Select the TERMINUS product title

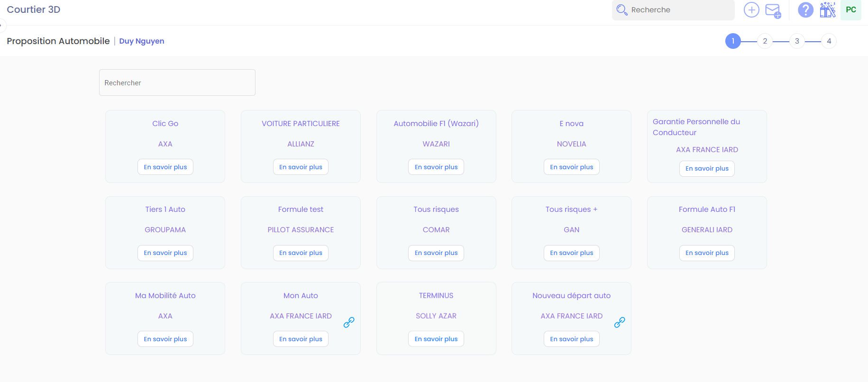coord(436,296)
